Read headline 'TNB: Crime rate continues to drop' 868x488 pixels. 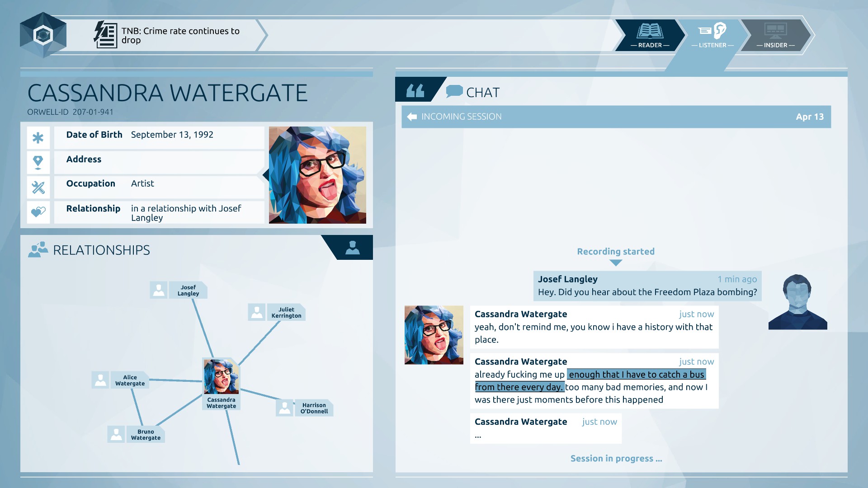180,35
